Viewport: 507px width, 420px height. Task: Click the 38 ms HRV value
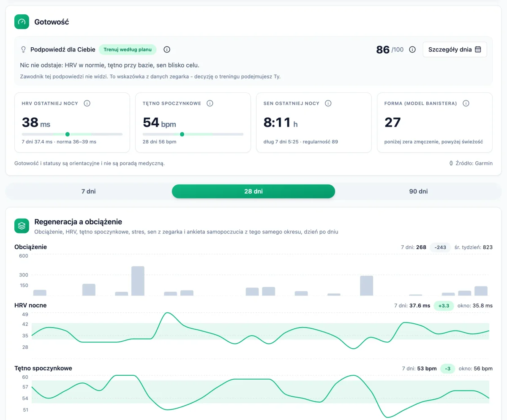(36, 122)
